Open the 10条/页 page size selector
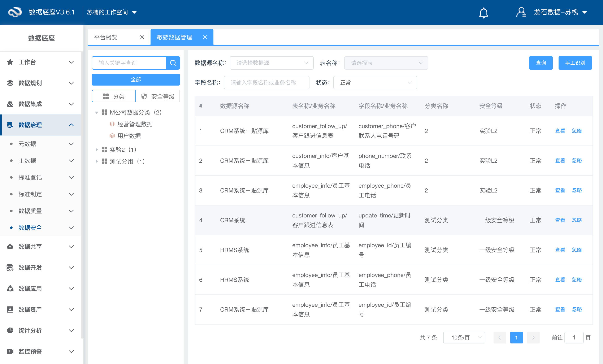Image resolution: width=603 pixels, height=364 pixels. coord(464,337)
